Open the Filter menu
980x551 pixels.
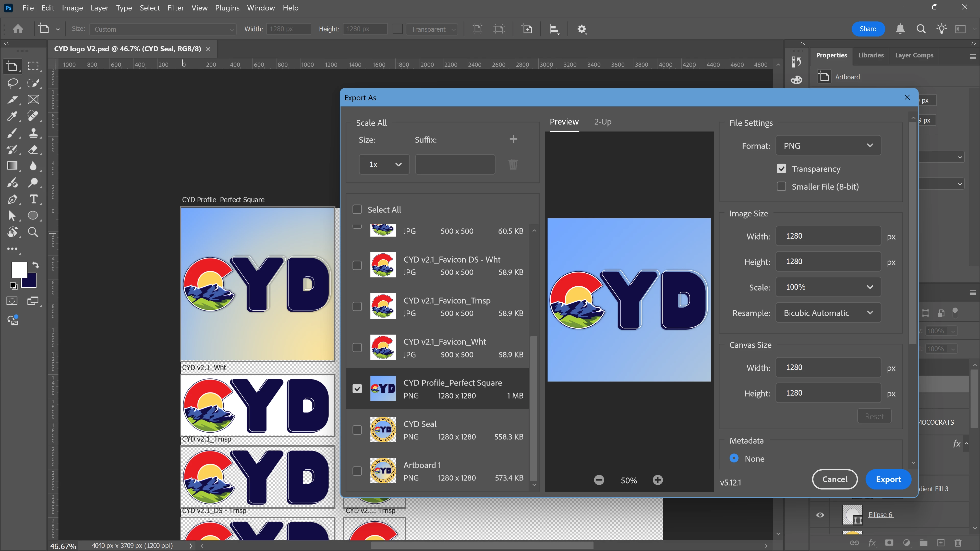pos(175,8)
